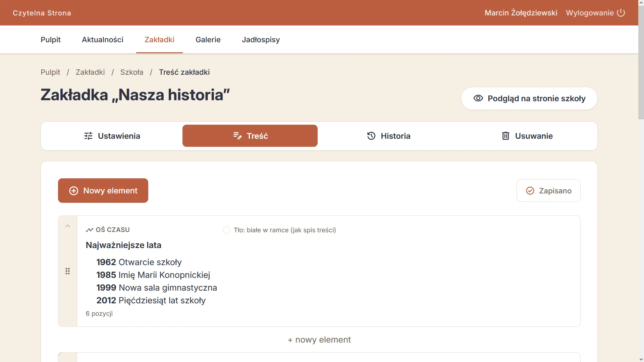The height and width of the screenshot is (362, 644).
Task: Click the trash icon on the Usuwanie tab
Action: click(x=505, y=136)
